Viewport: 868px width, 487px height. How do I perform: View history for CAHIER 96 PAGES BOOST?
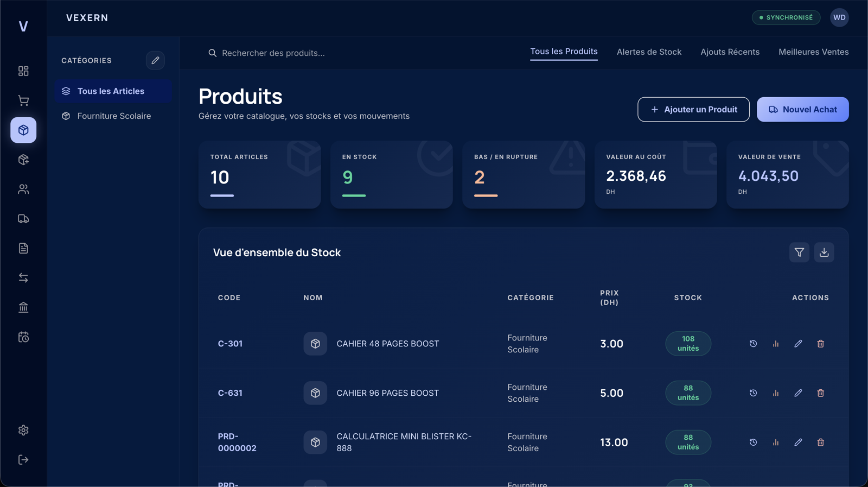pyautogui.click(x=753, y=393)
